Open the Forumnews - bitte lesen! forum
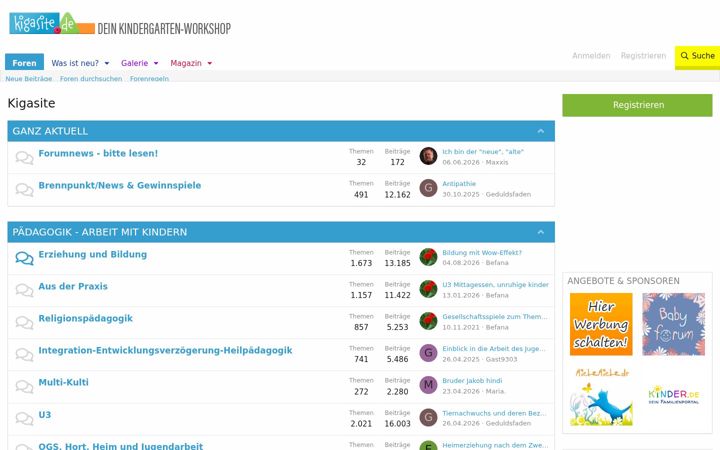 click(x=98, y=153)
